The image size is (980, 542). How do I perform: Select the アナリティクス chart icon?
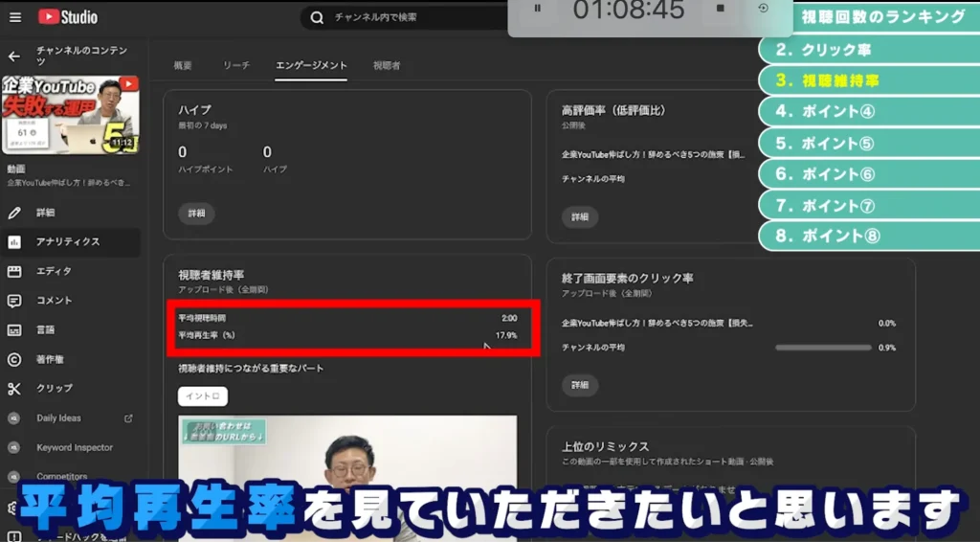[x=14, y=242]
